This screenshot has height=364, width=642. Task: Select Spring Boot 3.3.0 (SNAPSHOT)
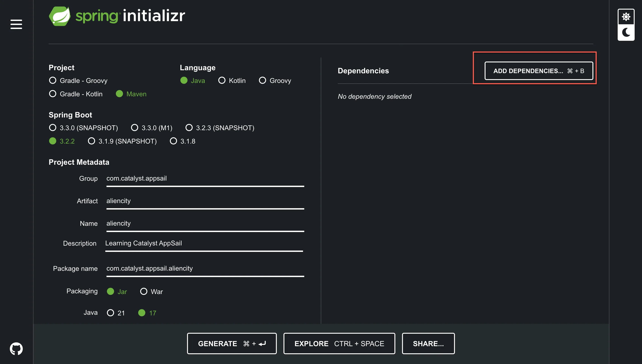[x=53, y=128]
